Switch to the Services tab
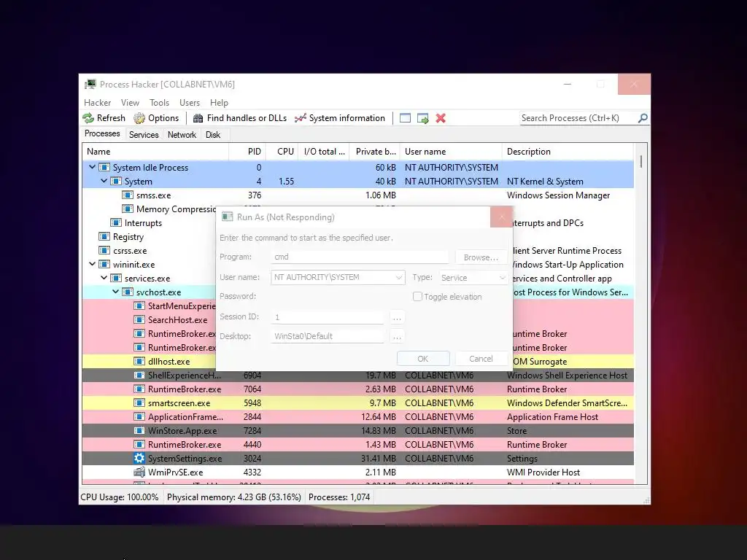The image size is (747, 560). [144, 135]
